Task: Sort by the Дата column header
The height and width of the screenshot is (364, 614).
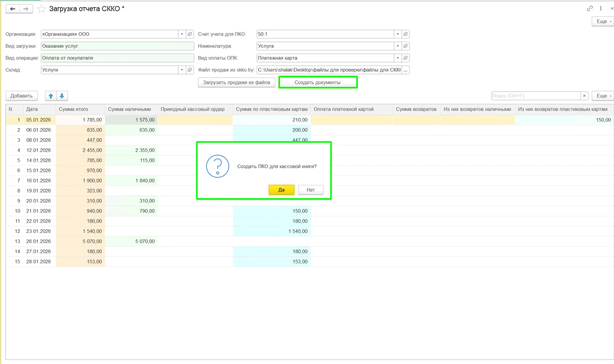Action: [39, 109]
